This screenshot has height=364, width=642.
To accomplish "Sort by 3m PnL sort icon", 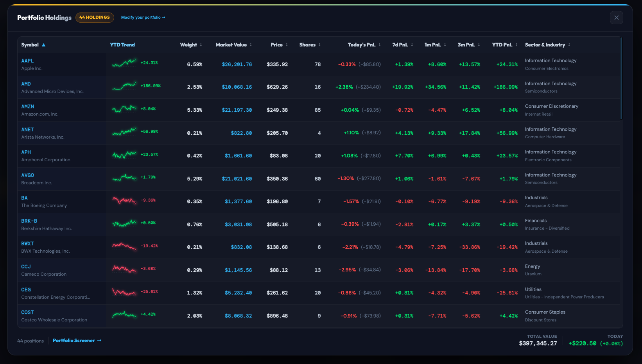I will [479, 45].
